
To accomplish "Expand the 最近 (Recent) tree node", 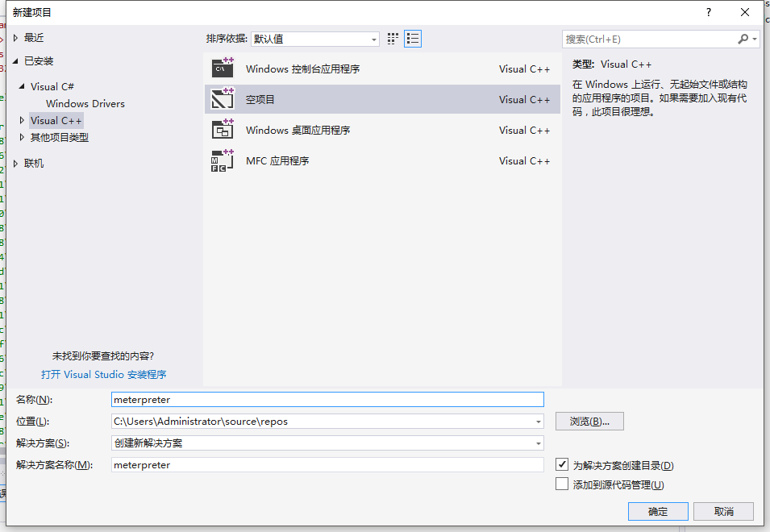I will click(x=15, y=38).
